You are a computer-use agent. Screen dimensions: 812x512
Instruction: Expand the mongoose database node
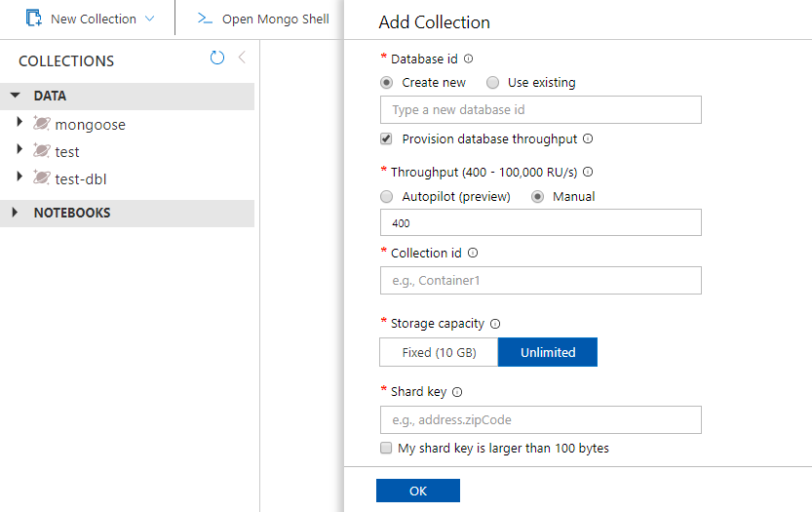19,123
